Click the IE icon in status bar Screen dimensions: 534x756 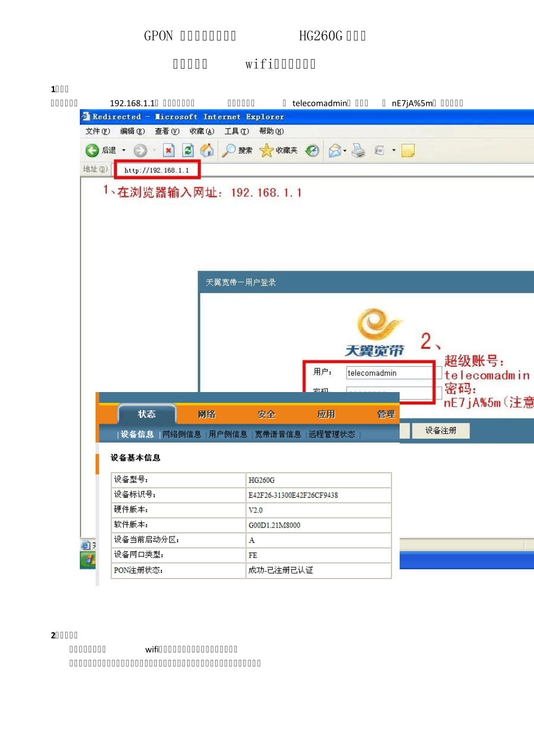(85, 545)
